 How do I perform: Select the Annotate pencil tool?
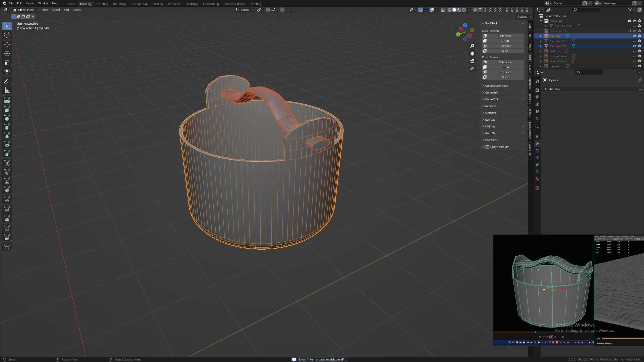pos(7,81)
